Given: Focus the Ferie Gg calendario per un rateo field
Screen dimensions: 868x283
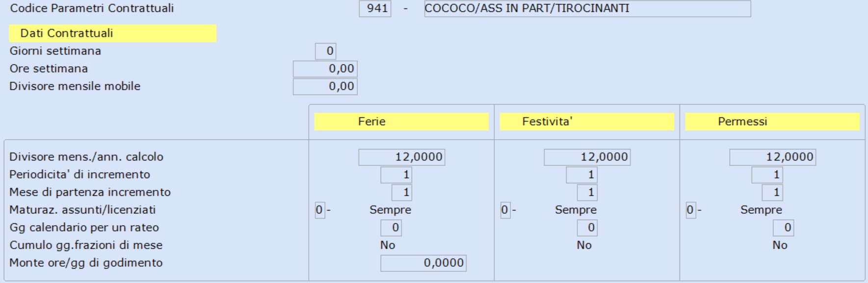Looking at the screenshot, I should click(391, 228).
